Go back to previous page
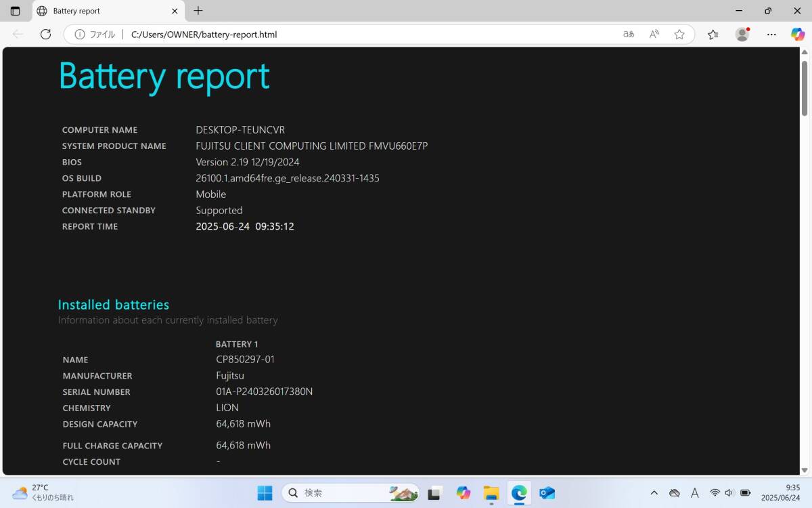 point(18,35)
